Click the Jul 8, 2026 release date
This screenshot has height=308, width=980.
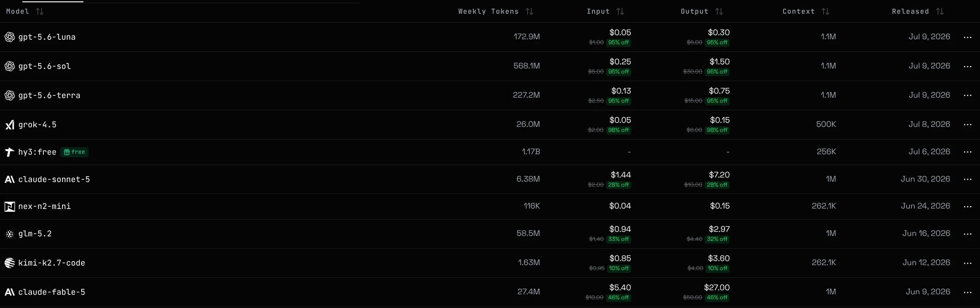(x=929, y=124)
